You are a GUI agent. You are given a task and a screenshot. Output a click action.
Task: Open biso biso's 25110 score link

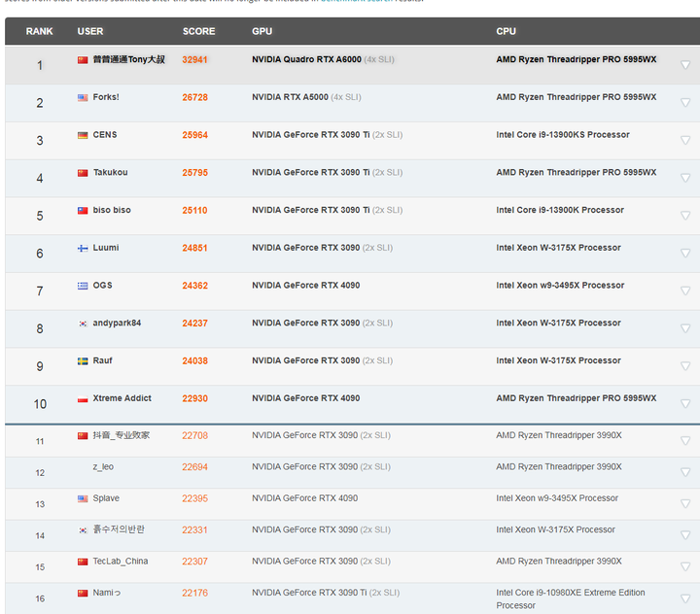194,211
